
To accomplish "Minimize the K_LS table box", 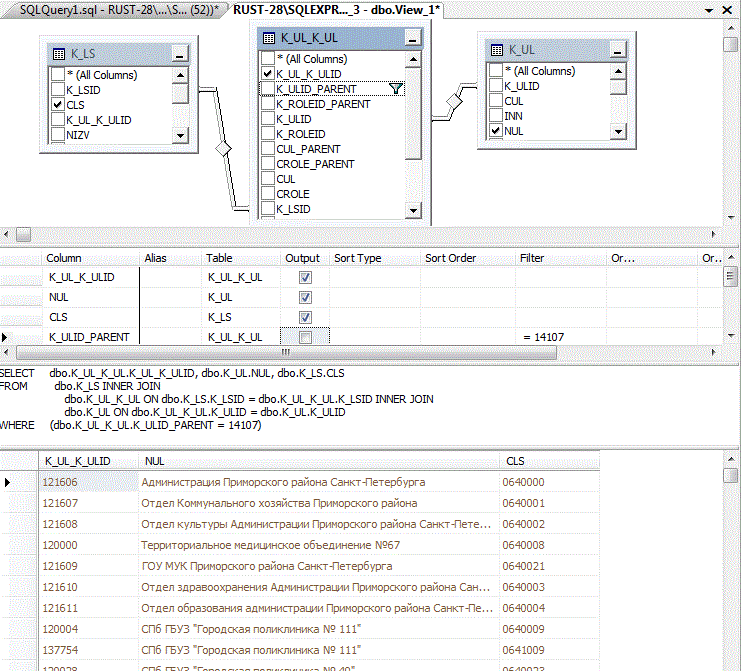I will point(180,53).
